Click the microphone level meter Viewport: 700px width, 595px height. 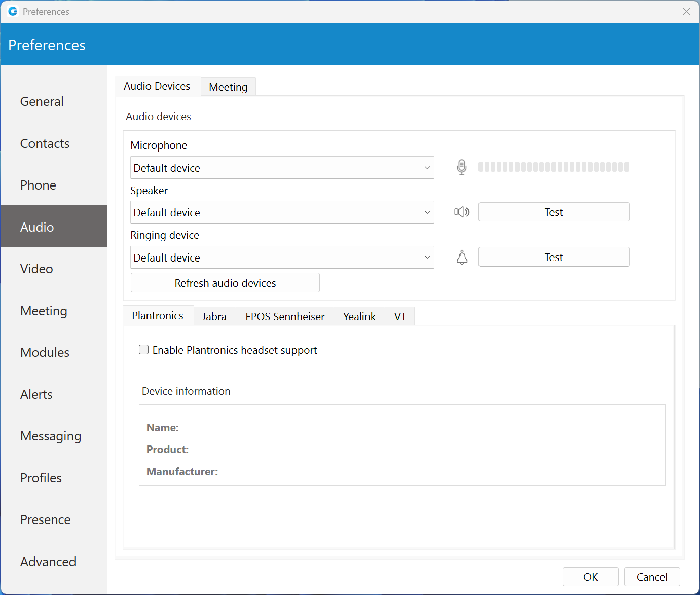click(554, 166)
